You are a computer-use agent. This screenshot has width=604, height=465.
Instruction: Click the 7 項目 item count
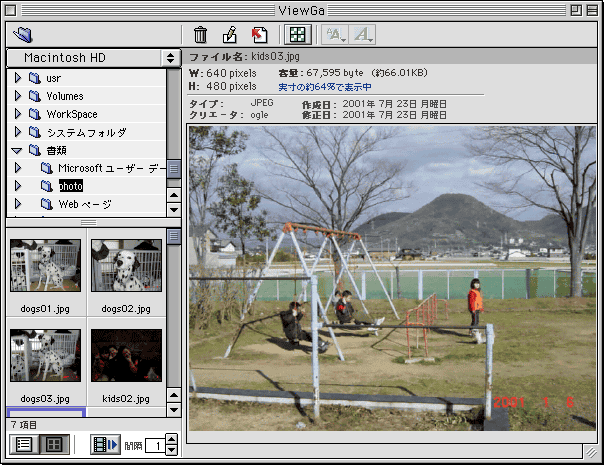(24, 425)
